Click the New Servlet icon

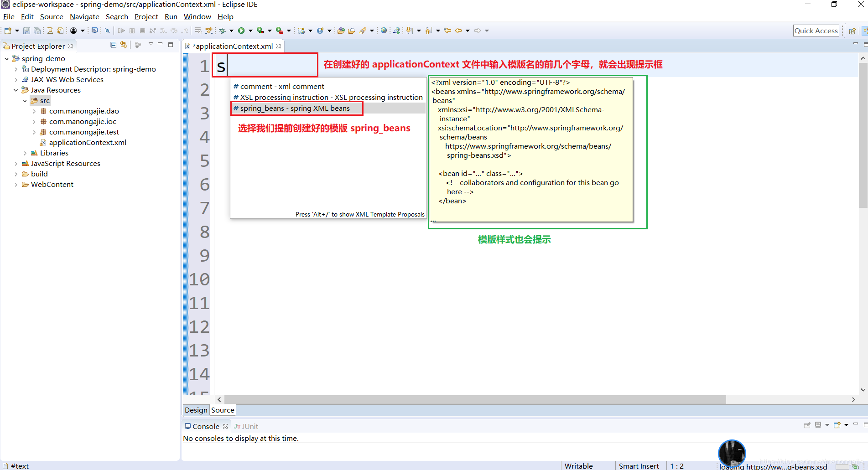click(x=320, y=31)
